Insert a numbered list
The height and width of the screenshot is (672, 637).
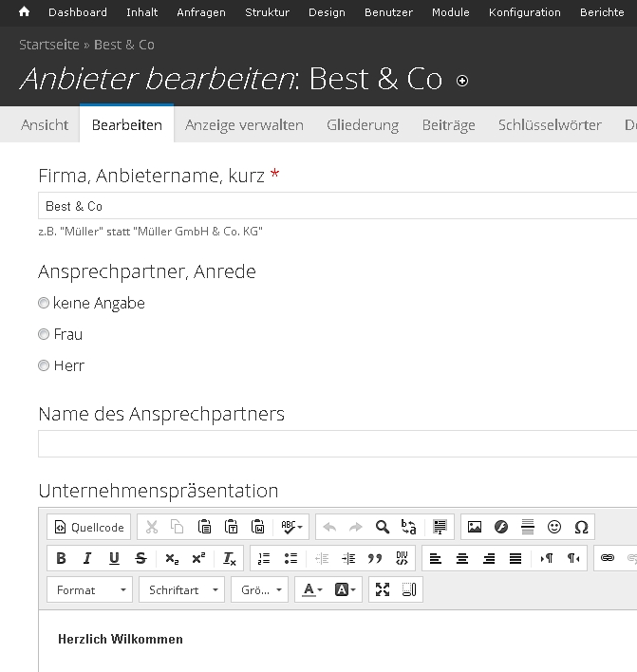265,558
